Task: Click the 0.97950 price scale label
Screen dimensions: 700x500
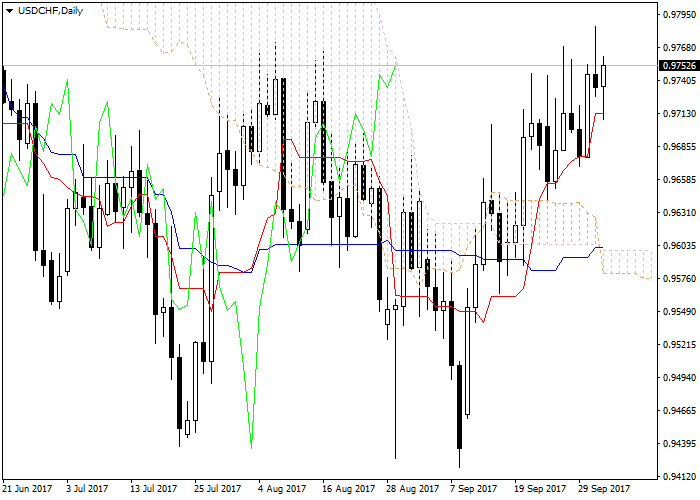Action: coord(679,15)
